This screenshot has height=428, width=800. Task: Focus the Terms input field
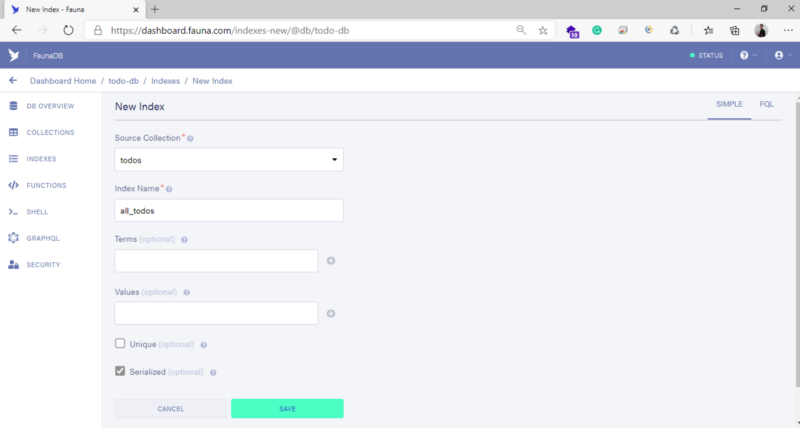(216, 261)
